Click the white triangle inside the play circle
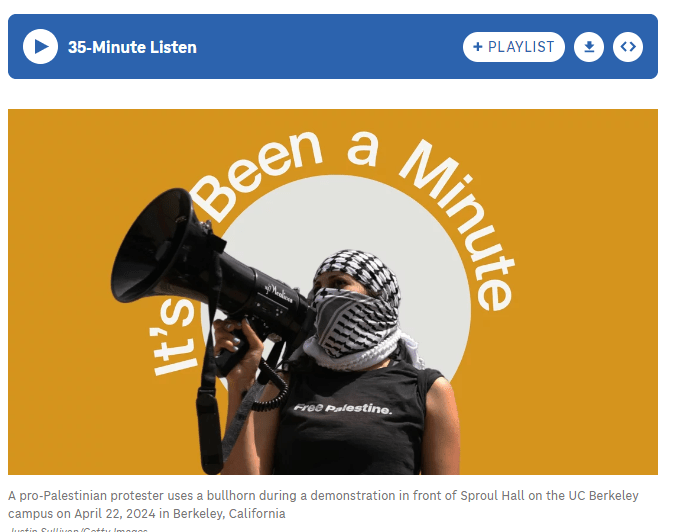 point(42,46)
